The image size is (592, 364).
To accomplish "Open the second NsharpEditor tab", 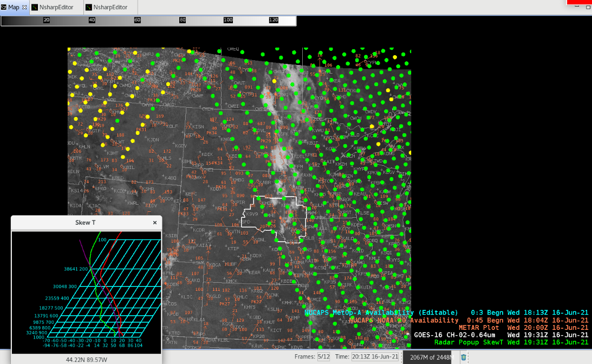I will point(110,7).
